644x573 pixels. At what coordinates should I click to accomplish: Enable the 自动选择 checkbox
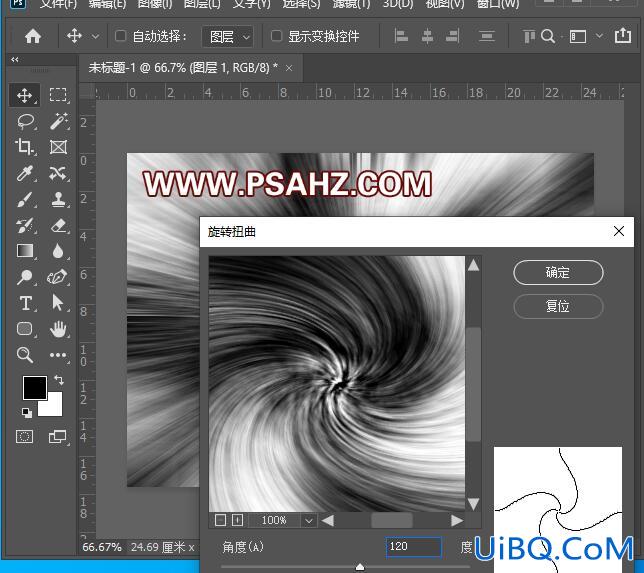pyautogui.click(x=120, y=36)
